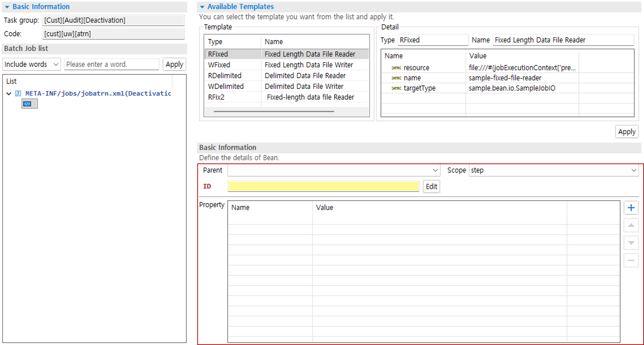
Task: Click the job file icon beside META-INF/jobs/jobatrn.xml
Action: tap(18, 93)
